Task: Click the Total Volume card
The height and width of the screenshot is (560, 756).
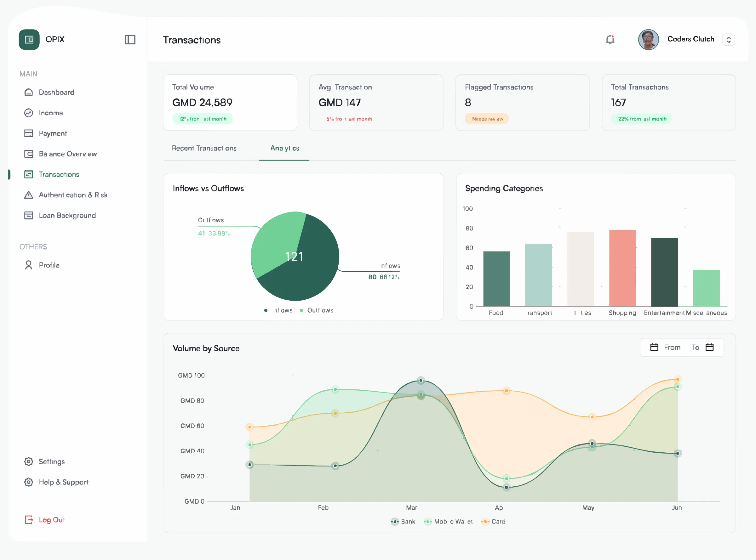Action: (230, 103)
